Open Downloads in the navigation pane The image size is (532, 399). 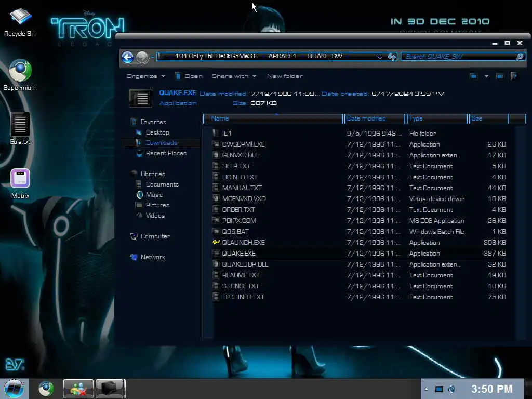pos(161,143)
